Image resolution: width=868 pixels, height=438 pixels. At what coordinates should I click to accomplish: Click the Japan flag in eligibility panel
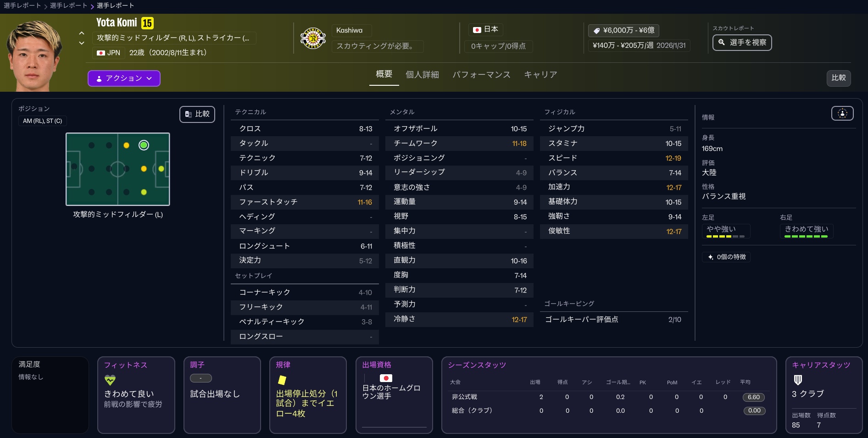(x=386, y=378)
